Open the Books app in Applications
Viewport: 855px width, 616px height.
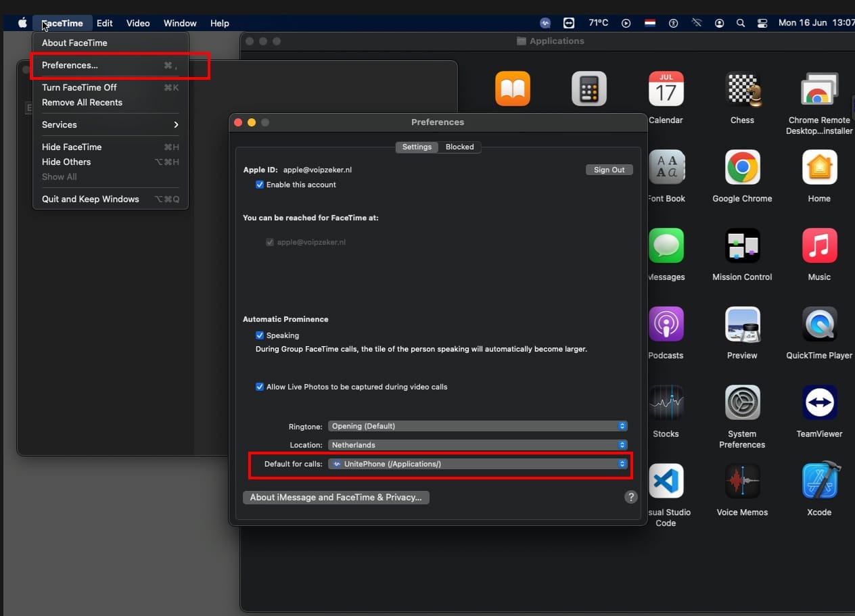click(513, 89)
